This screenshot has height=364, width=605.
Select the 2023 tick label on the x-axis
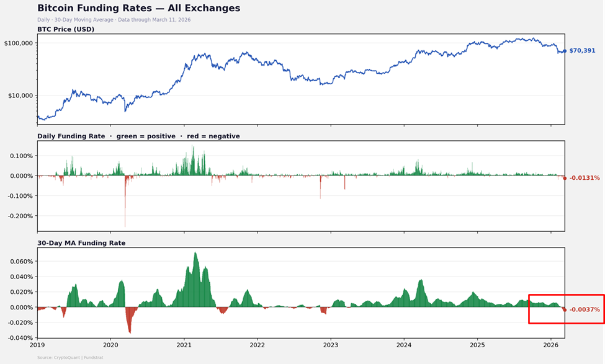tap(331, 344)
